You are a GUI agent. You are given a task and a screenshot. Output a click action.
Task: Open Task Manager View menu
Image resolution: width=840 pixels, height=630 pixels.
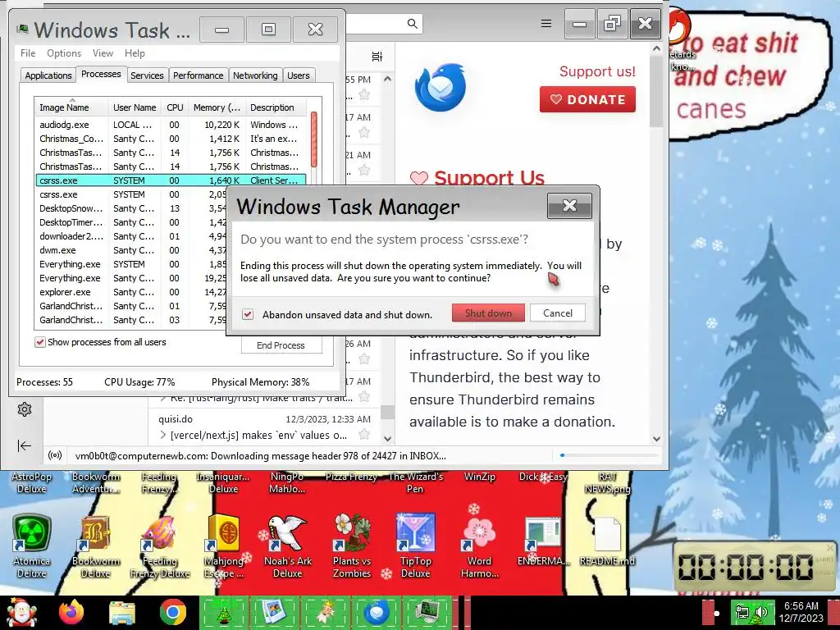(x=103, y=53)
